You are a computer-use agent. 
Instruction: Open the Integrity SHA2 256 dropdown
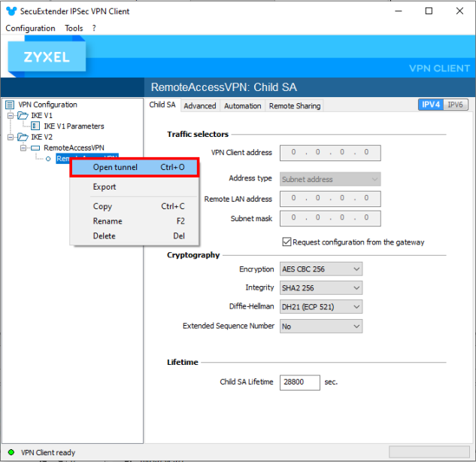[x=320, y=288]
